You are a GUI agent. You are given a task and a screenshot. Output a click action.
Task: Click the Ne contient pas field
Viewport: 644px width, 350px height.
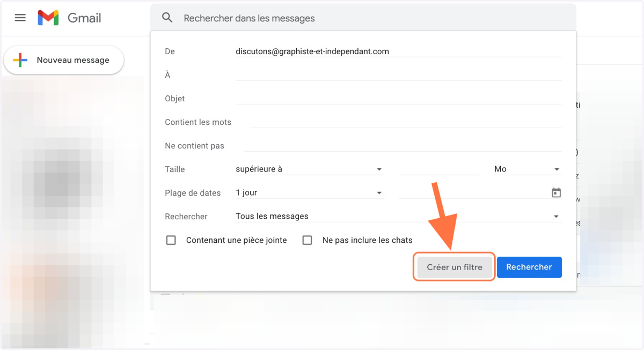pos(402,146)
